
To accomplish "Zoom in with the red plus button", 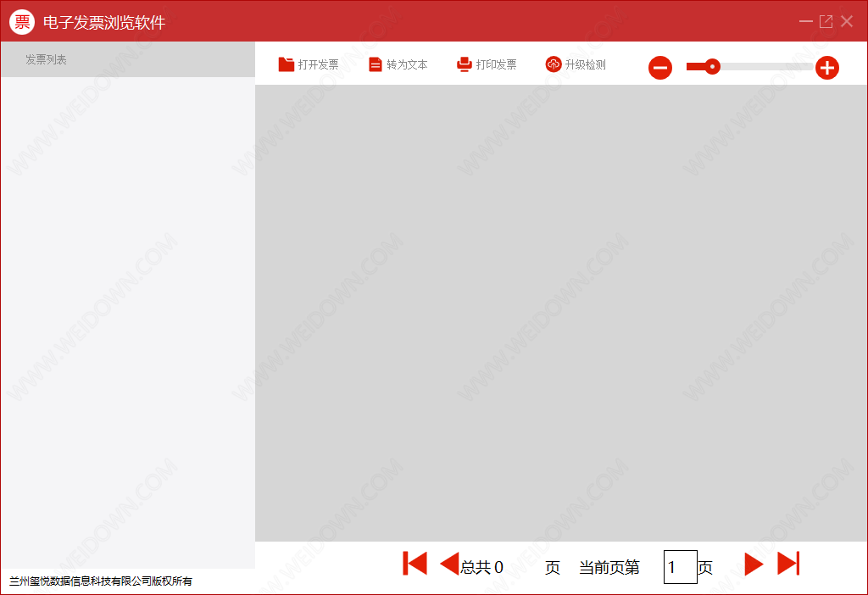I will pyautogui.click(x=827, y=68).
